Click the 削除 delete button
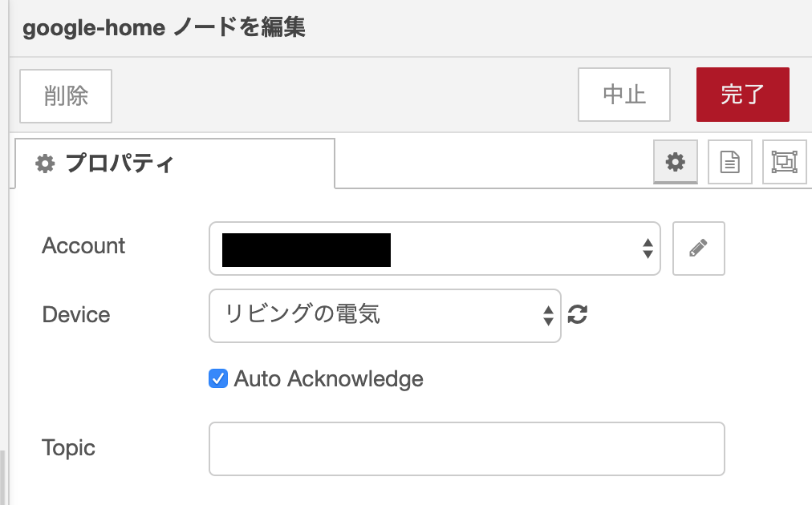The image size is (812, 505). click(x=66, y=96)
